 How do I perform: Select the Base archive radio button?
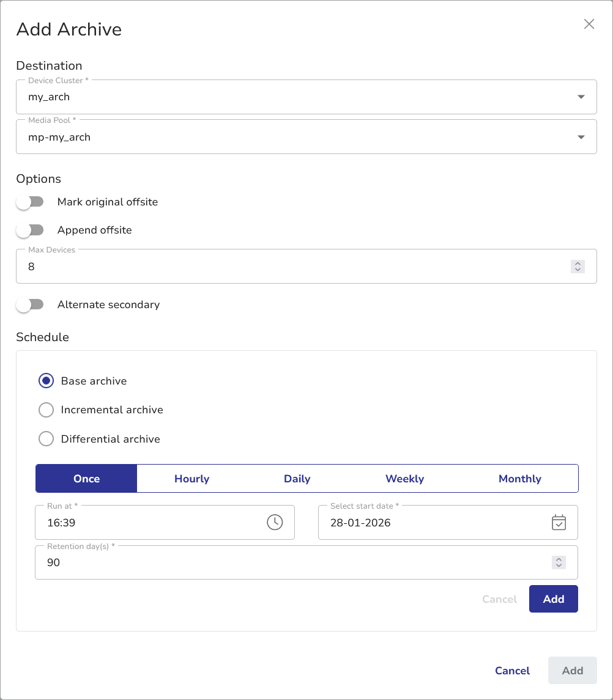tap(46, 381)
